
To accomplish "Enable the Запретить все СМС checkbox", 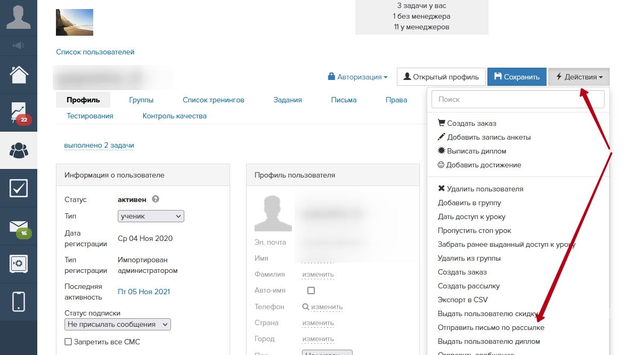I will point(68,342).
